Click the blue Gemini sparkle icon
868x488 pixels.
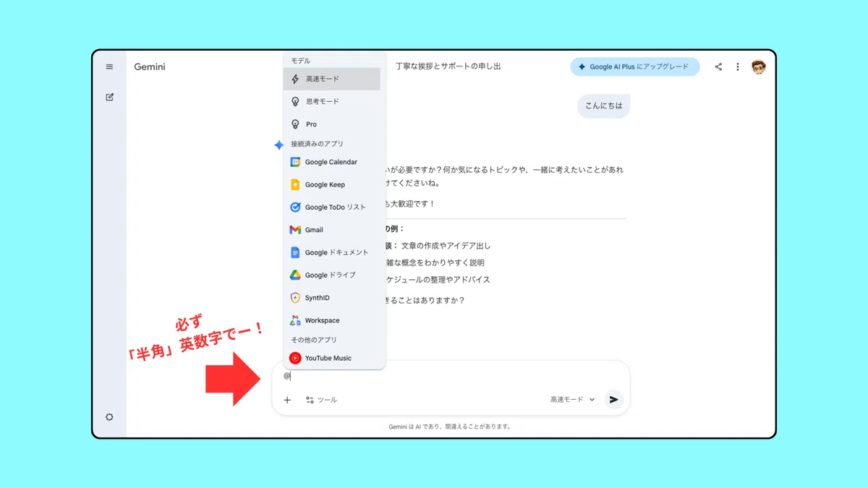coord(279,145)
